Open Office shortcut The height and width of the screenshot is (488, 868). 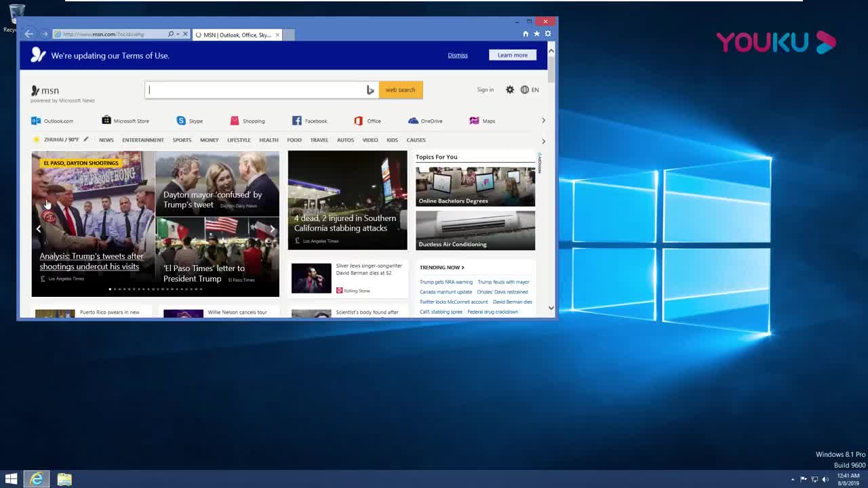tap(368, 121)
